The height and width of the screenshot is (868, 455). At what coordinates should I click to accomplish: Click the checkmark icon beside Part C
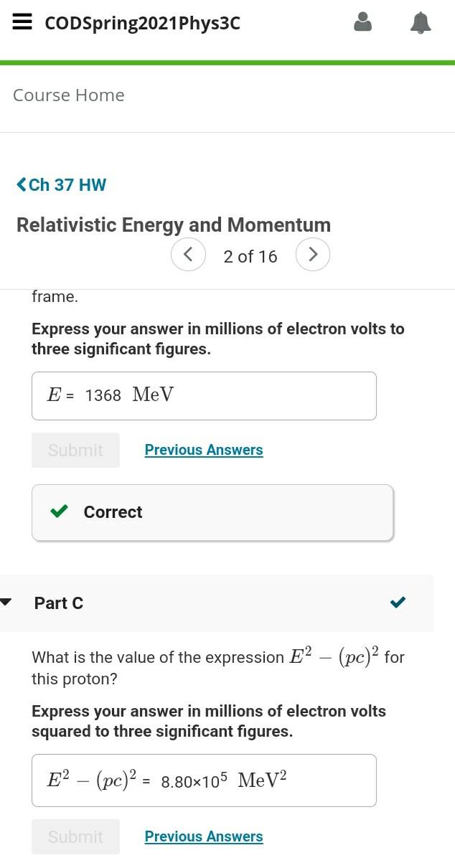coord(398,603)
